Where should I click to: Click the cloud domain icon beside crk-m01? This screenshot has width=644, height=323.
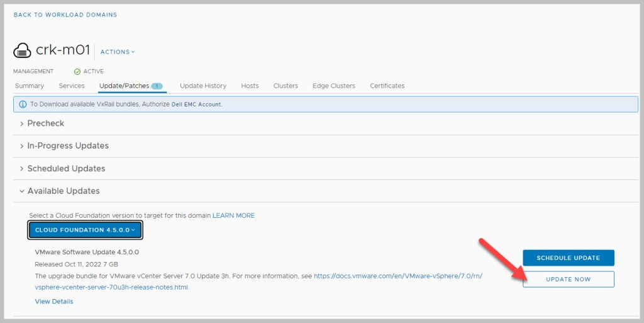[22, 51]
